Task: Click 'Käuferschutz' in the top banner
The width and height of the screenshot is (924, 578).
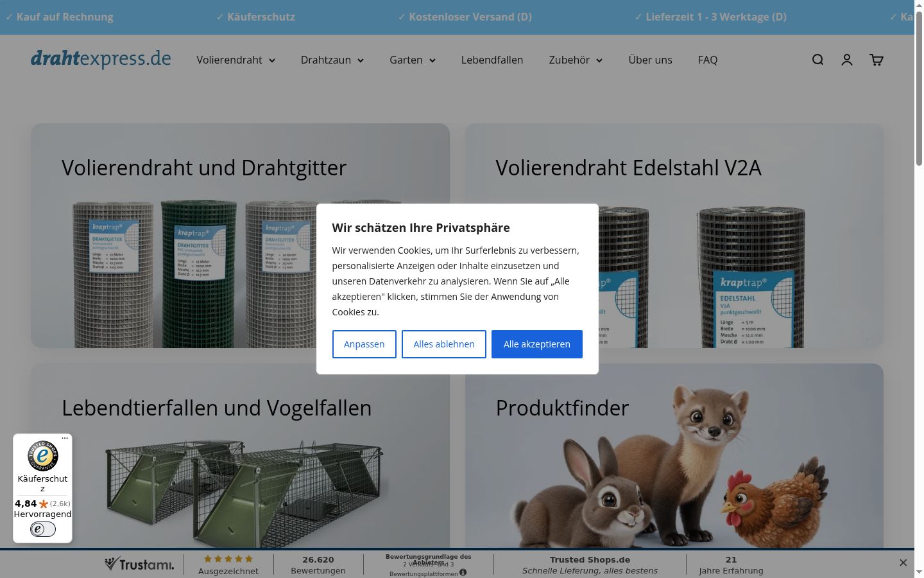Action: click(x=261, y=17)
